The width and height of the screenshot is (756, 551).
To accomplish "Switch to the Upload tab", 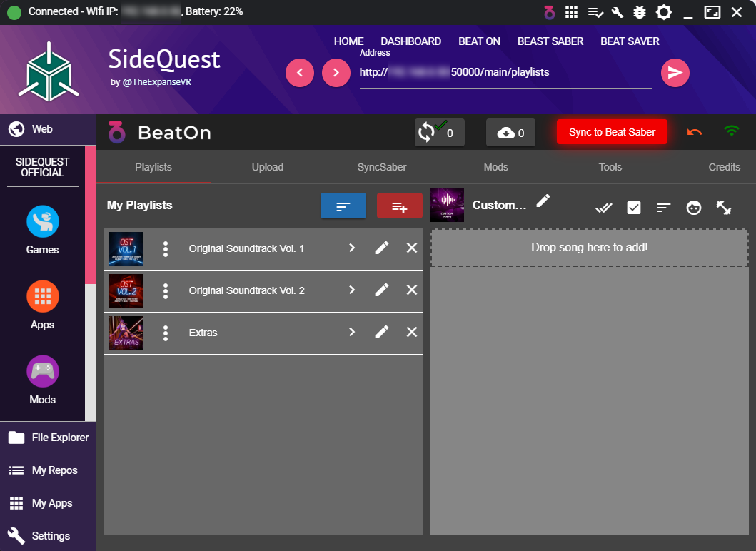I will [268, 167].
